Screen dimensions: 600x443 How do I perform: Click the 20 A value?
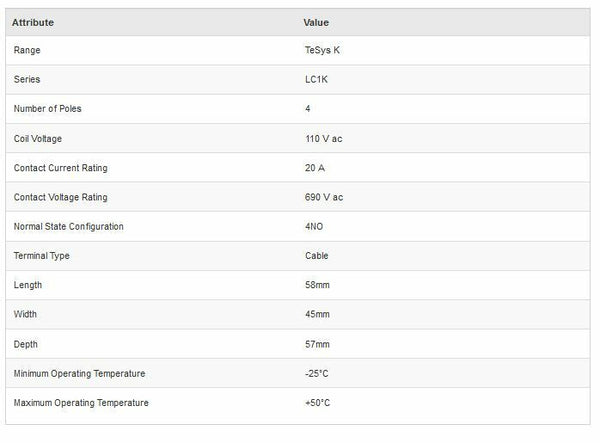click(315, 168)
